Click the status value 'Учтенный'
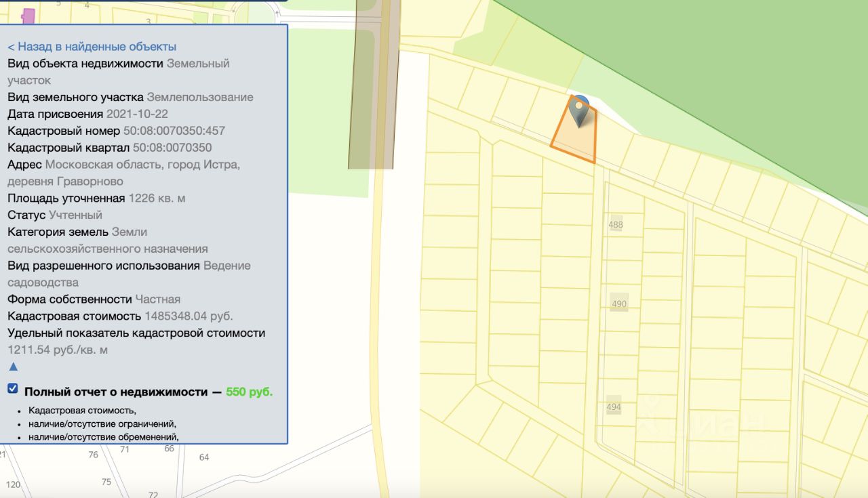The width and height of the screenshot is (868, 498). tap(75, 215)
